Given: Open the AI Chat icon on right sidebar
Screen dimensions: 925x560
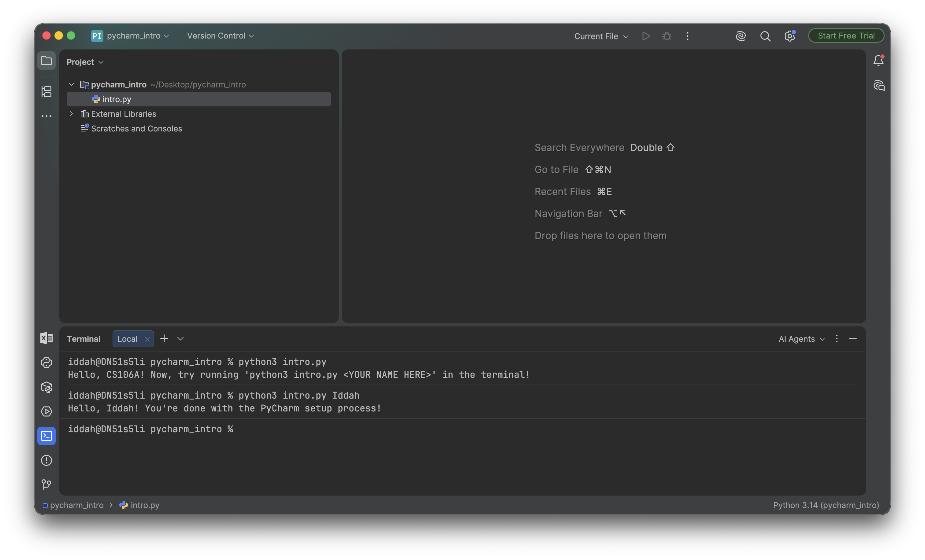Looking at the screenshot, I should 879,86.
